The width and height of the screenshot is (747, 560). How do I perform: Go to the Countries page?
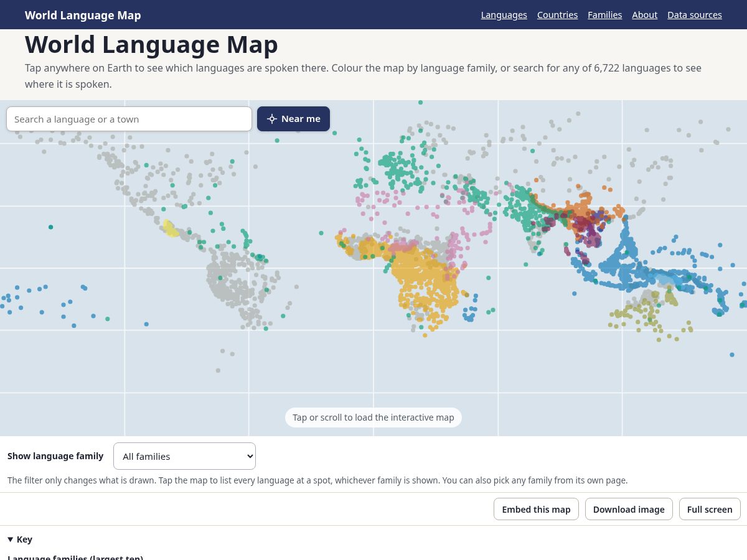[x=558, y=15]
